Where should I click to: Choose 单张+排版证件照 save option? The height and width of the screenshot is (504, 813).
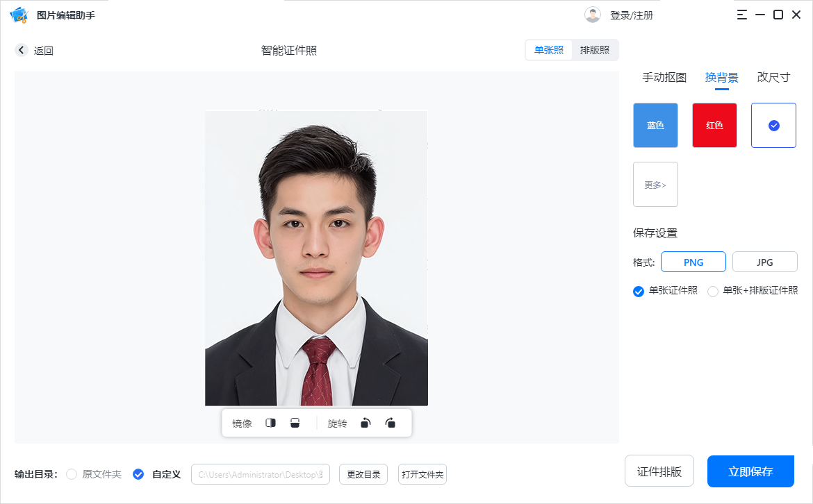[713, 292]
